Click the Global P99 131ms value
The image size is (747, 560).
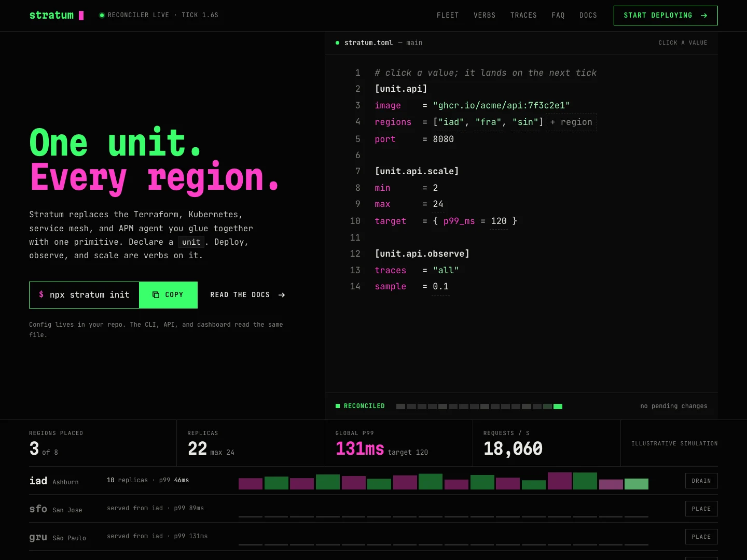click(359, 449)
